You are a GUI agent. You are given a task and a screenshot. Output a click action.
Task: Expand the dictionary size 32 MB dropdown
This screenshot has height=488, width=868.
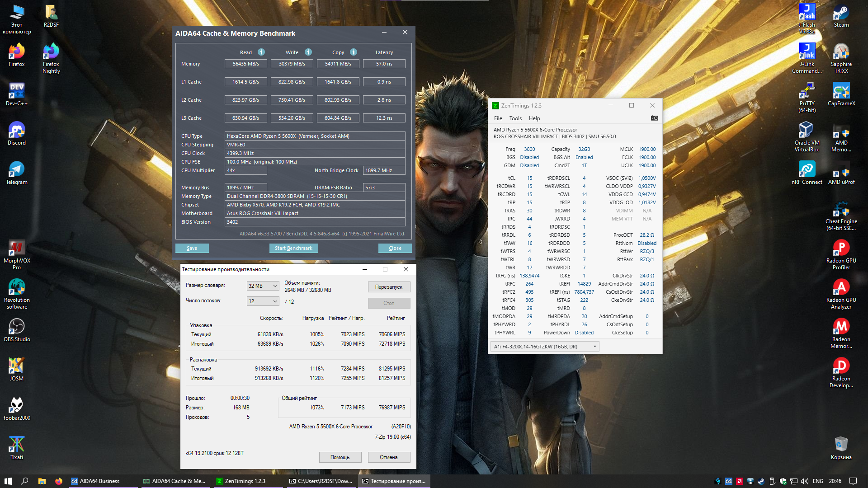[x=263, y=286]
